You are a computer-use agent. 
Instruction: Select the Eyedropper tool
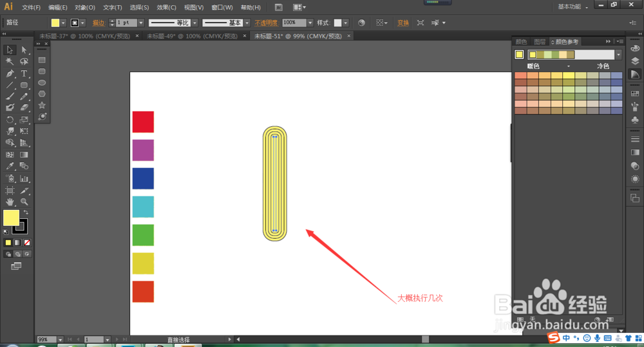click(10, 166)
